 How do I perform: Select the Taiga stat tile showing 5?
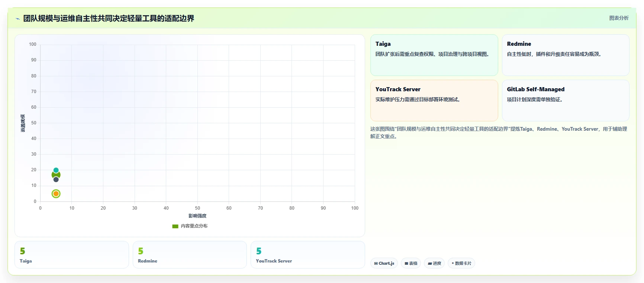click(72, 255)
